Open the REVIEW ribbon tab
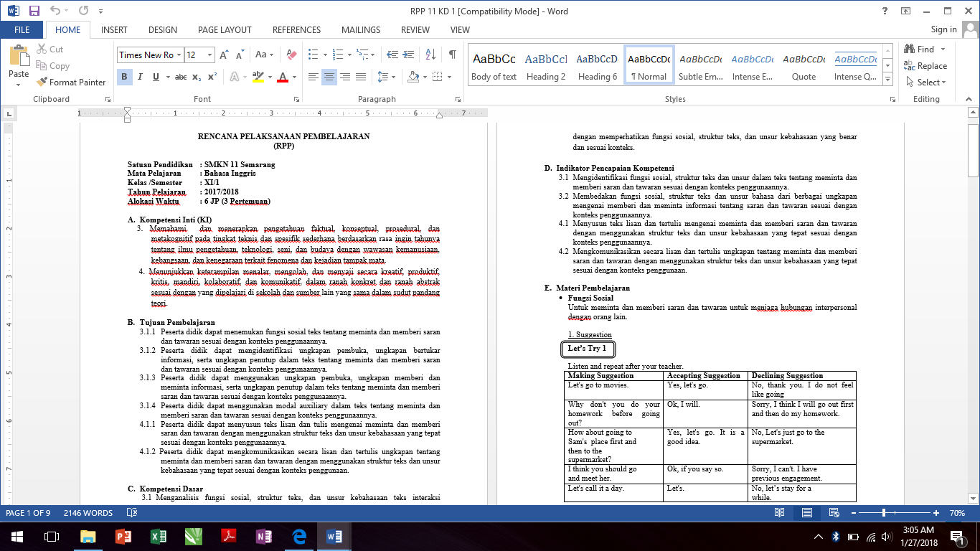Viewport: 980px width, 551px height. 414,29
